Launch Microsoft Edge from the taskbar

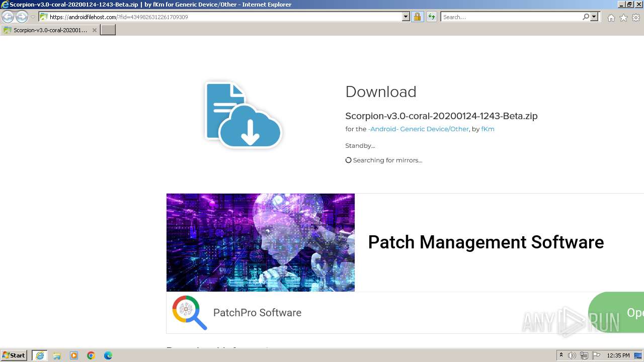point(108,355)
